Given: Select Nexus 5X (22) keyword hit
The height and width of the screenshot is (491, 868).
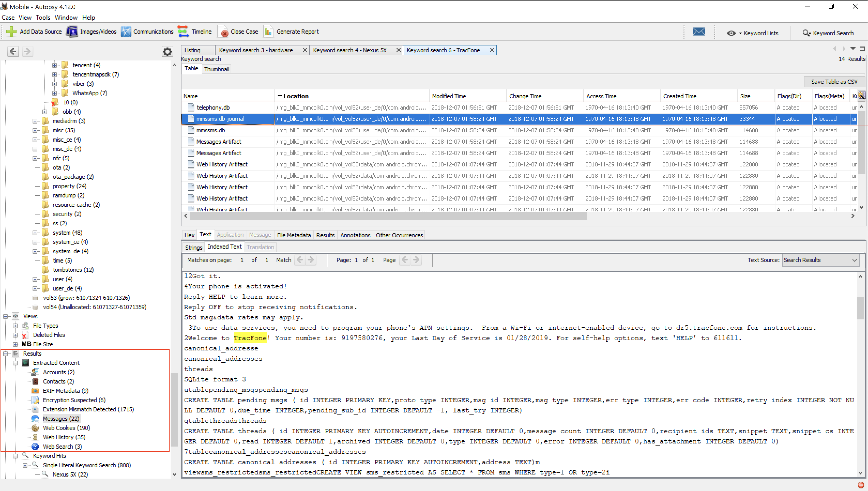Looking at the screenshot, I should [x=71, y=474].
